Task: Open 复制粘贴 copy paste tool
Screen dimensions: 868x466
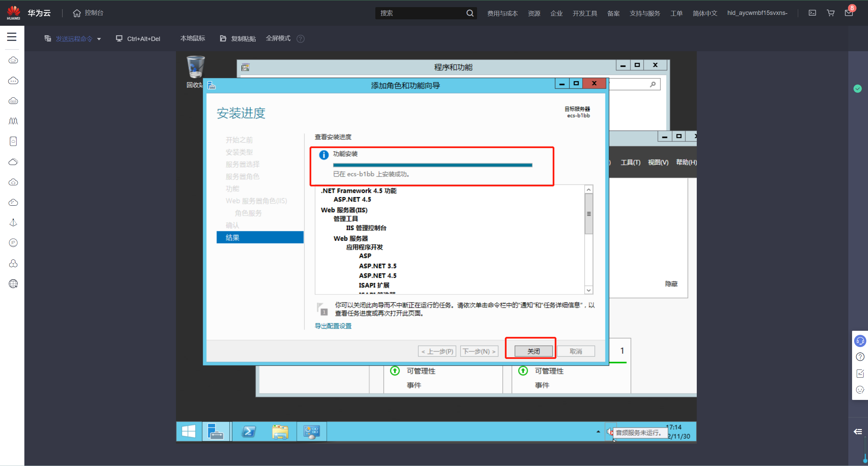Action: [238, 39]
